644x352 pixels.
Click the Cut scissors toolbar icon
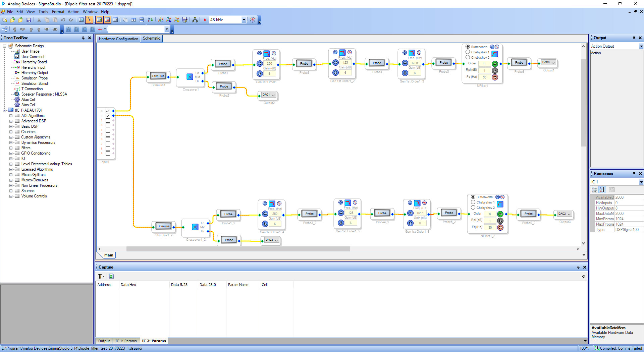[x=39, y=20]
